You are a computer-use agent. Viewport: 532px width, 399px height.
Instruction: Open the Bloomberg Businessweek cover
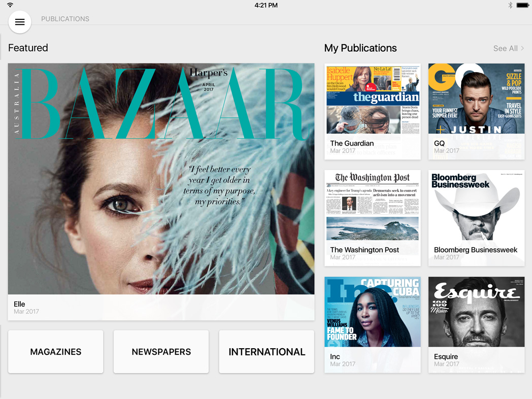(x=476, y=218)
